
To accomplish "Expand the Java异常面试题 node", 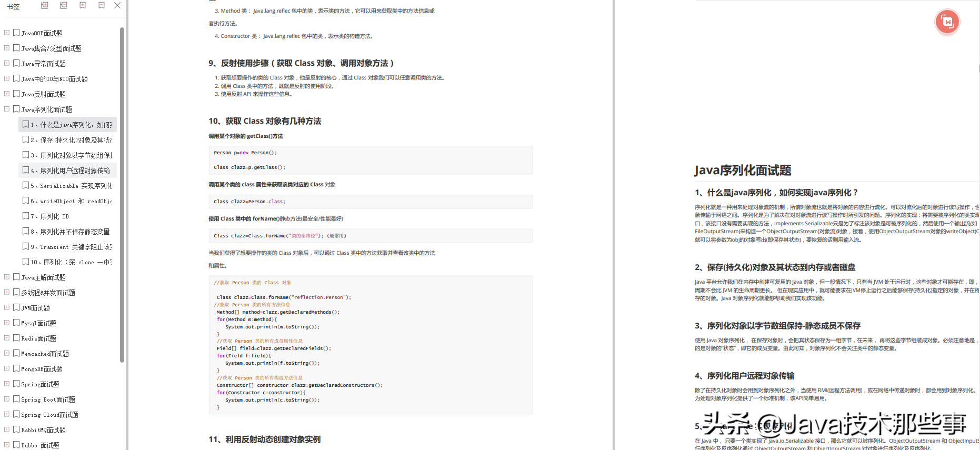I will pos(7,63).
